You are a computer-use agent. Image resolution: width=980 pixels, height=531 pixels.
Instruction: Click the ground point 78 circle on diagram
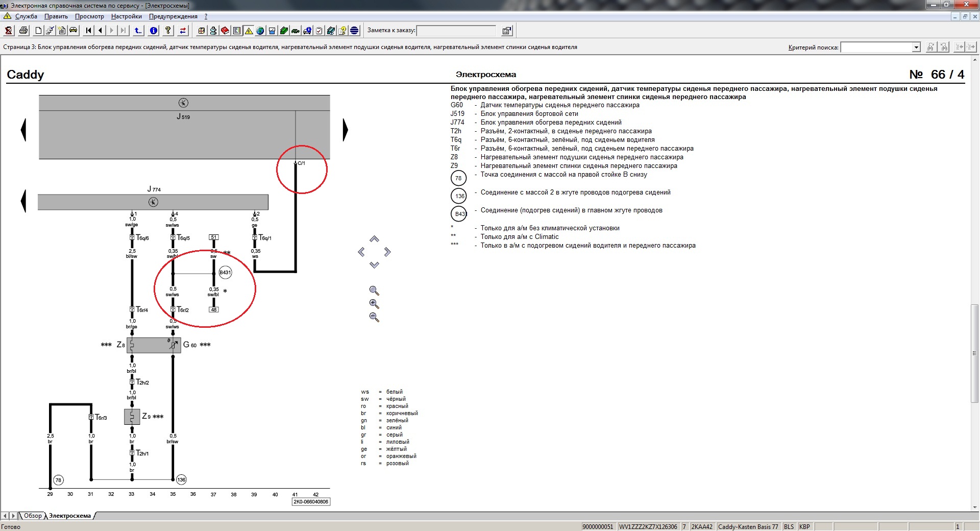58,480
